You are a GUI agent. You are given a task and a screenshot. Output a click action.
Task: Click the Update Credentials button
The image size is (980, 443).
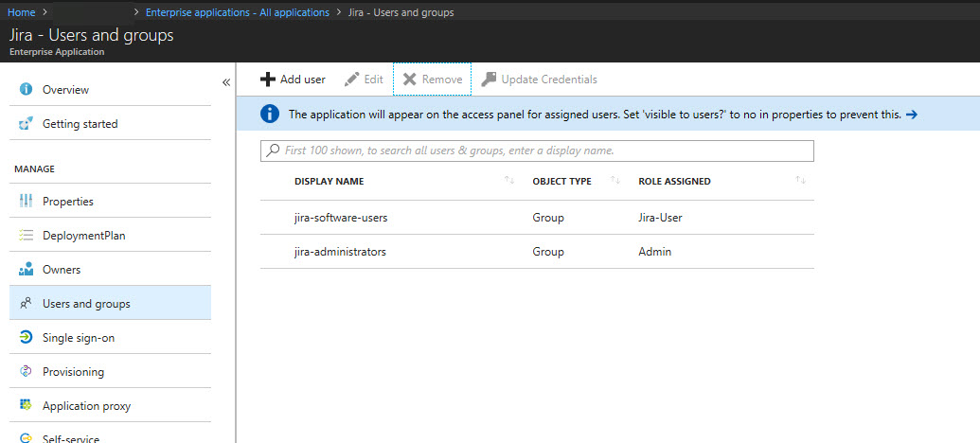click(540, 80)
